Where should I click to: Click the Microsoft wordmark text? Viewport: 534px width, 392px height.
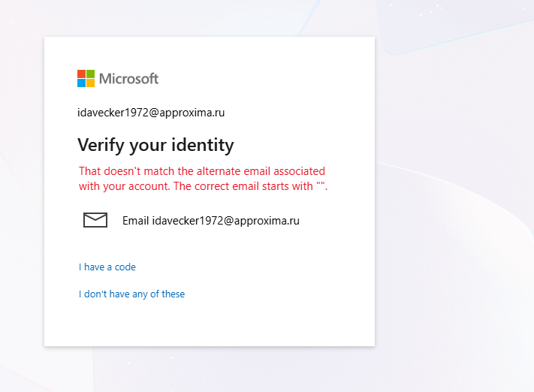pyautogui.click(x=128, y=79)
